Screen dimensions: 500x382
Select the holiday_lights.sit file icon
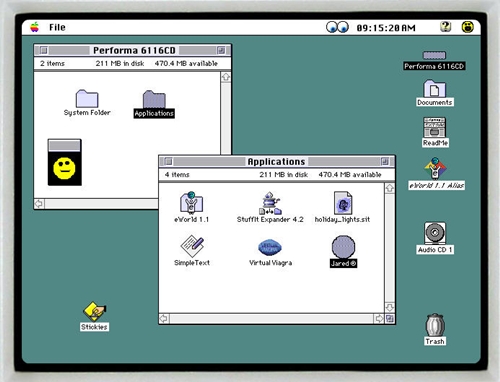click(x=343, y=203)
